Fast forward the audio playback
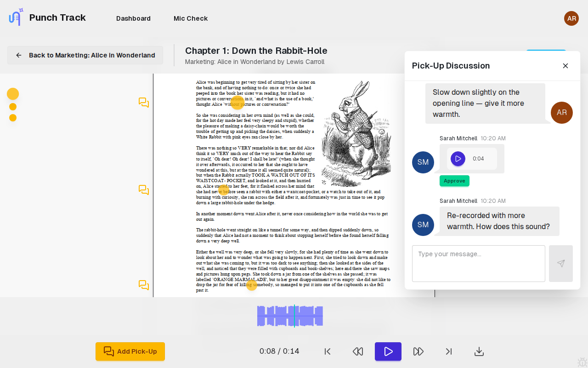Viewport: 588px width, 368px height. point(418,351)
